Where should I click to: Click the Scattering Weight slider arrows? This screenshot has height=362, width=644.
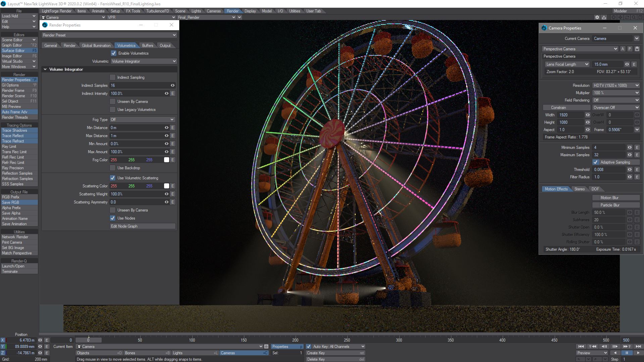[166, 194]
